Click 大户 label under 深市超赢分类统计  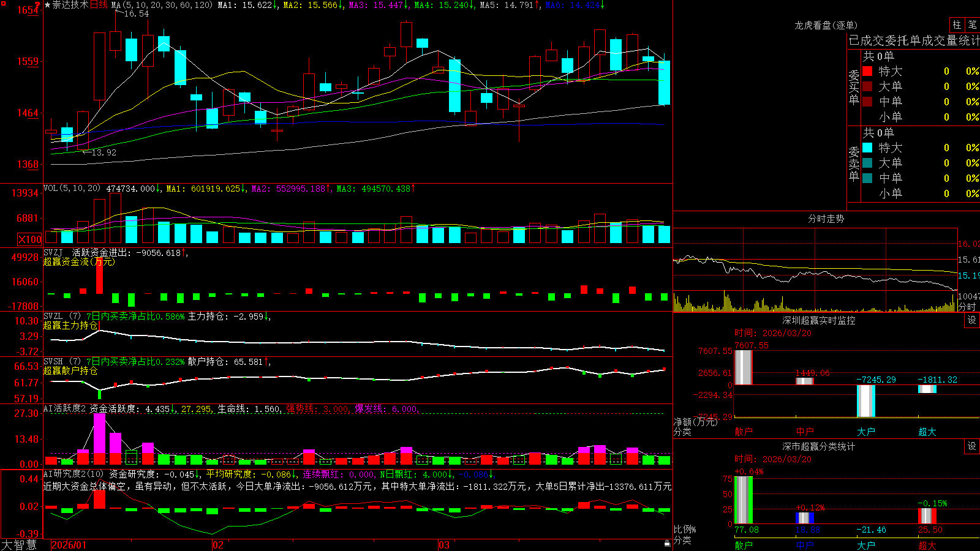point(865,545)
